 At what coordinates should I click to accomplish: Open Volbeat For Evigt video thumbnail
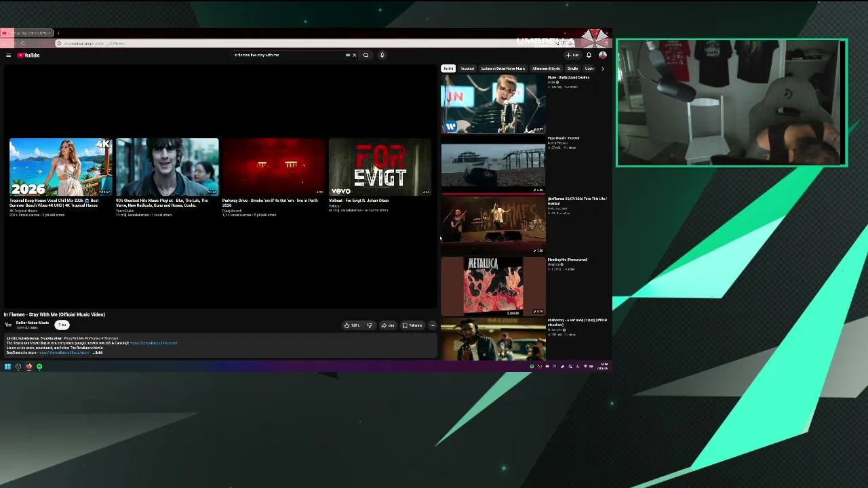pos(380,167)
